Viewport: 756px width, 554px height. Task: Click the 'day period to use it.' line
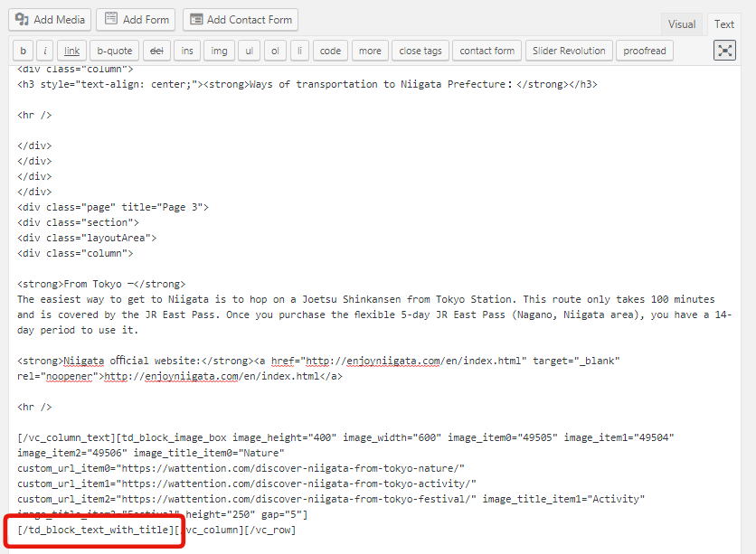(78, 330)
